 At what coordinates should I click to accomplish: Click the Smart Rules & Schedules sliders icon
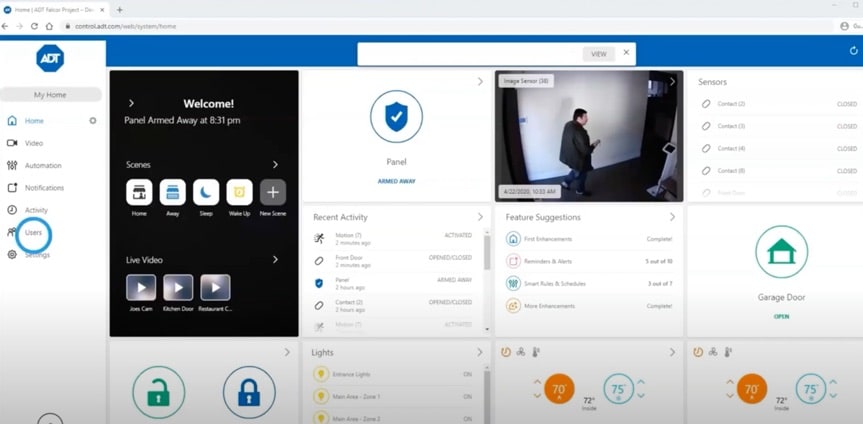513,284
